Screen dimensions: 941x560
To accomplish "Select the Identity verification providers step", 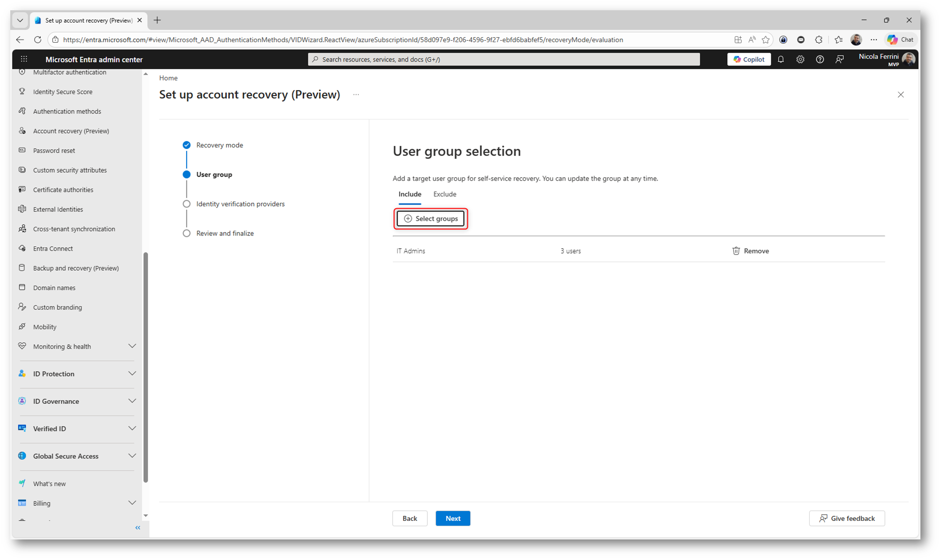I will coord(240,204).
